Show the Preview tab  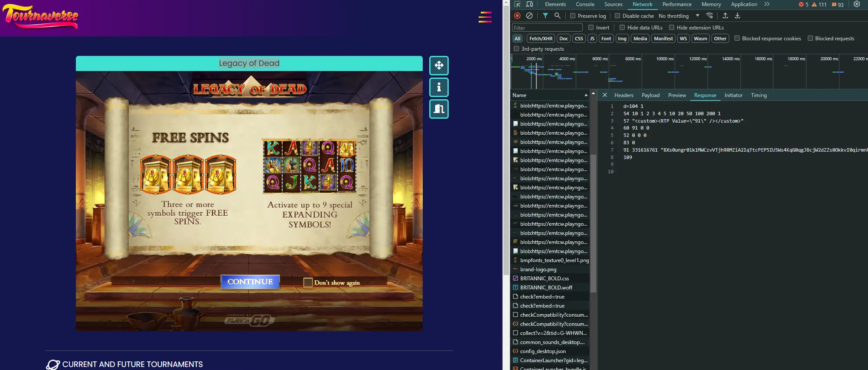(x=677, y=95)
